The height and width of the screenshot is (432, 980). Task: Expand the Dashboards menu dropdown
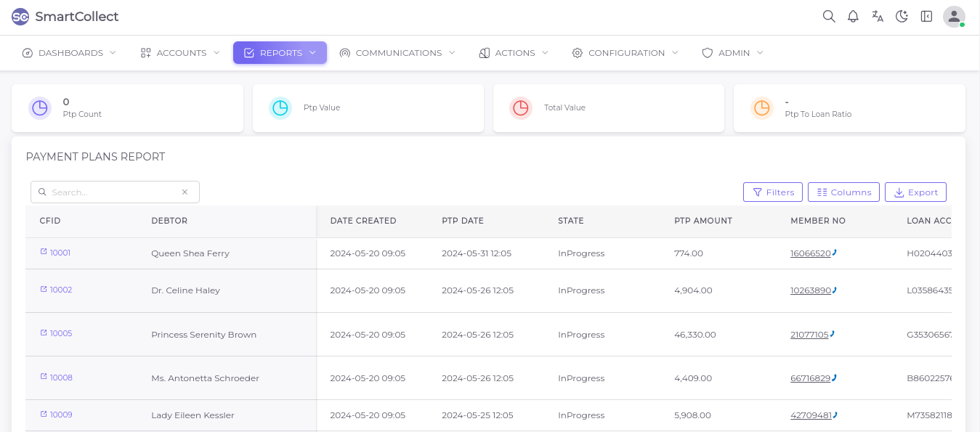click(x=69, y=53)
